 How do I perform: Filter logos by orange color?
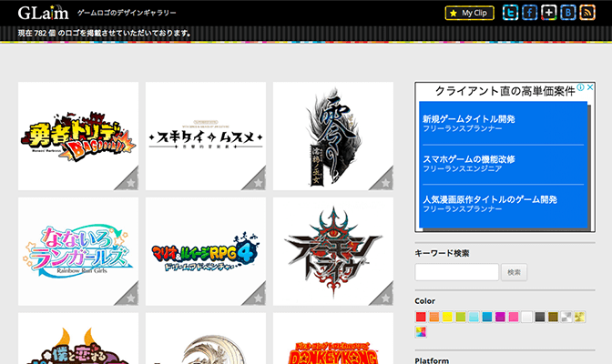[x=434, y=317]
